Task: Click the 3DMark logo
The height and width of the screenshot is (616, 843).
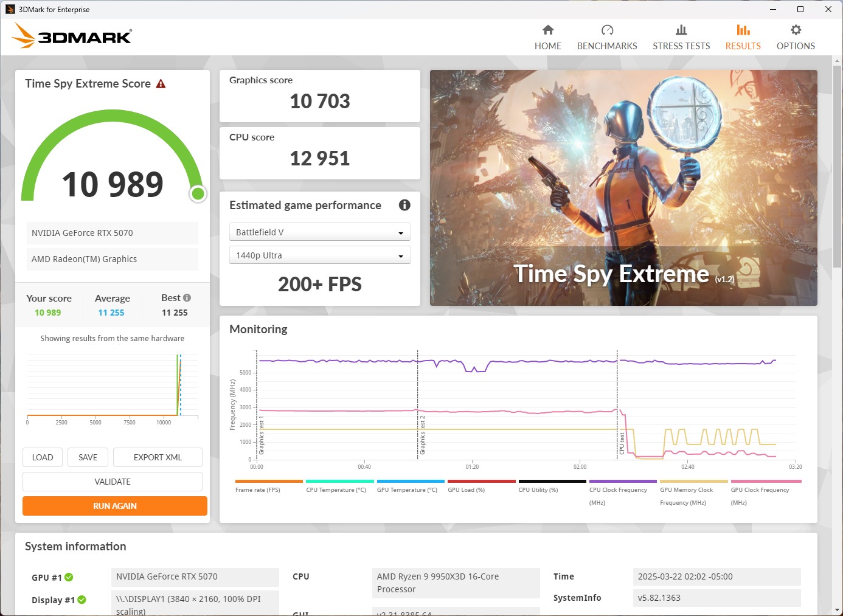Action: tap(71, 36)
